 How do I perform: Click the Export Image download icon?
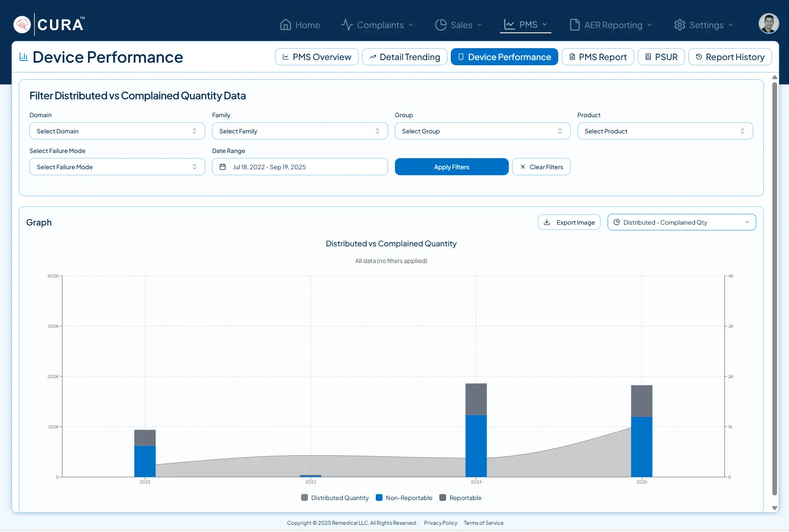point(547,223)
